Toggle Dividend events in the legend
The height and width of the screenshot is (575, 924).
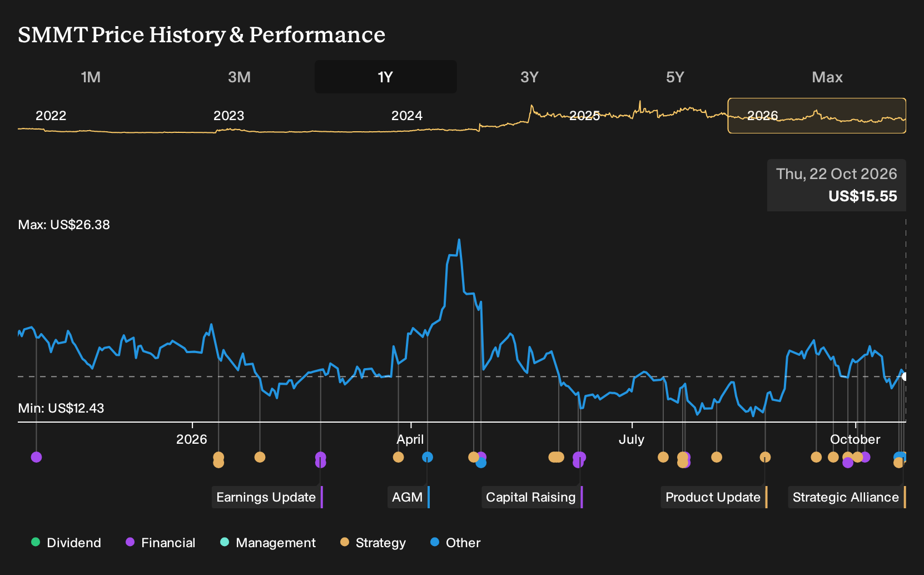[66, 543]
